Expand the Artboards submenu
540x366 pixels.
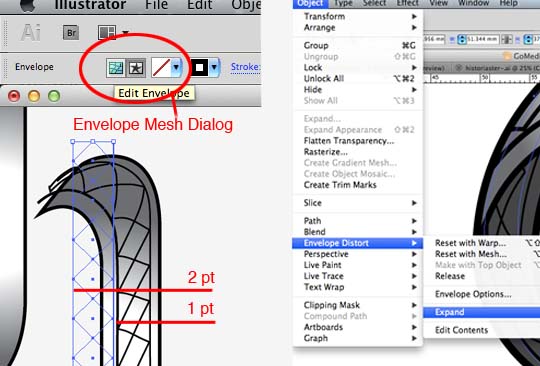pyautogui.click(x=358, y=327)
